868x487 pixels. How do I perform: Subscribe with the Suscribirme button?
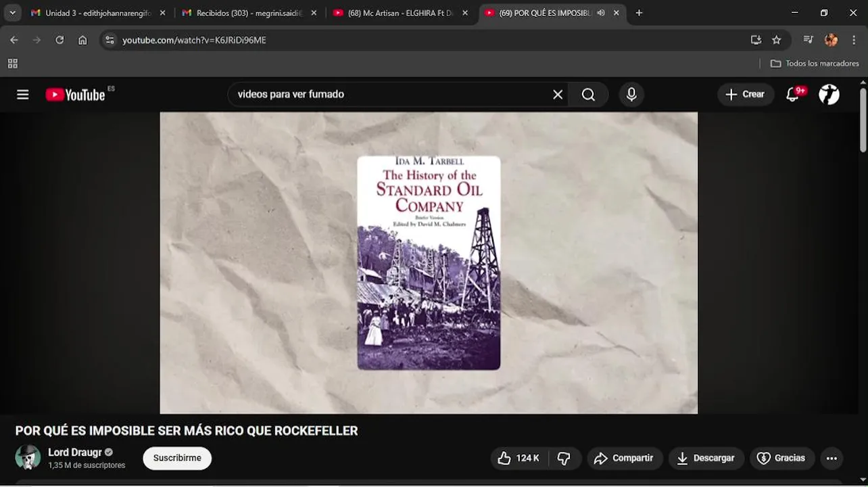click(x=177, y=458)
